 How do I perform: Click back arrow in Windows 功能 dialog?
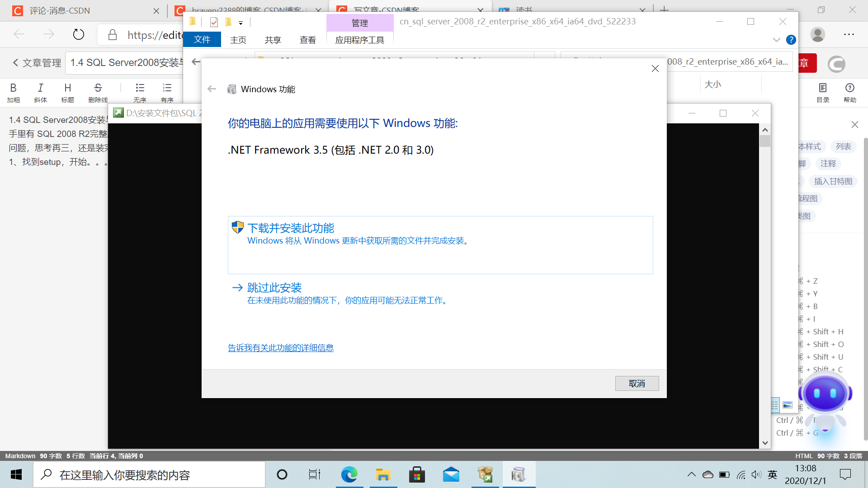tap(212, 89)
